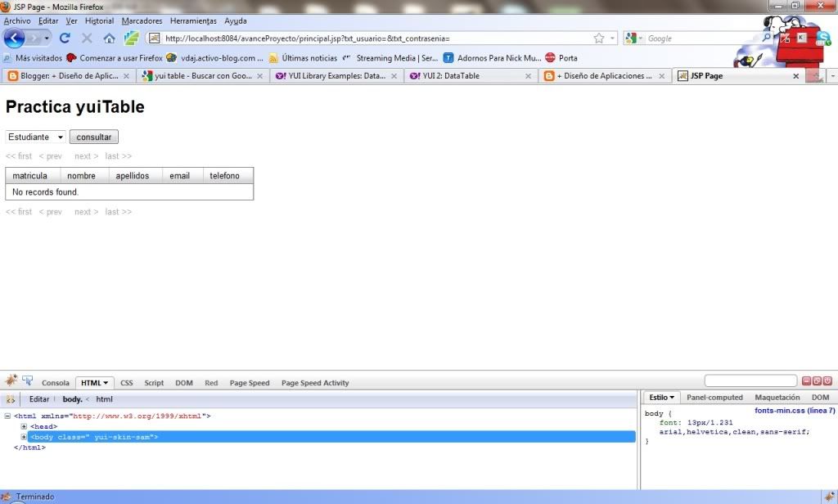The height and width of the screenshot is (504, 838).
Task: Expand the head node in HTML tree
Action: click(25, 426)
